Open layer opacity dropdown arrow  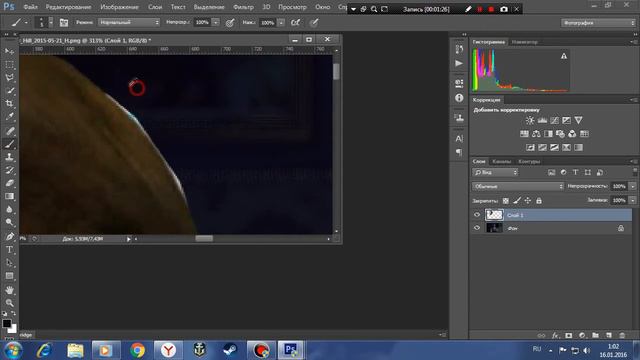633,187
